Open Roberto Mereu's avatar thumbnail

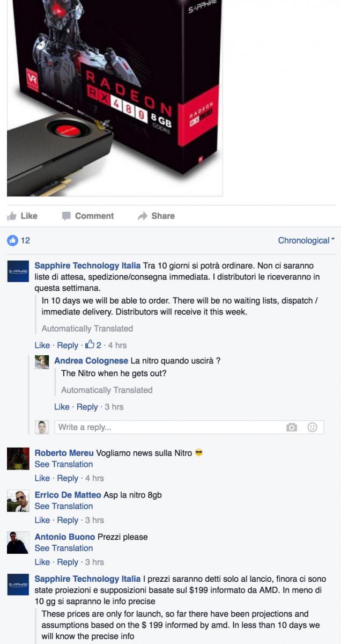pyautogui.click(x=18, y=459)
